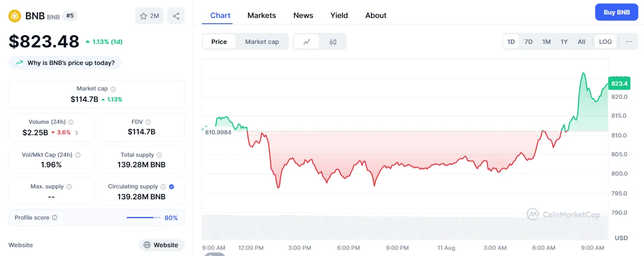The width and height of the screenshot is (644, 256).
Task: Add BNB to watchlist via star icon
Action: coord(149,16)
